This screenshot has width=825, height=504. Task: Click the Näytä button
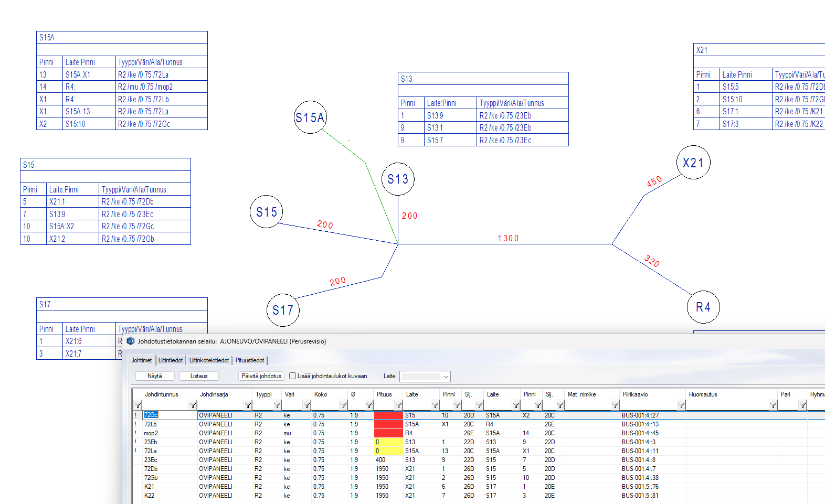tap(154, 376)
